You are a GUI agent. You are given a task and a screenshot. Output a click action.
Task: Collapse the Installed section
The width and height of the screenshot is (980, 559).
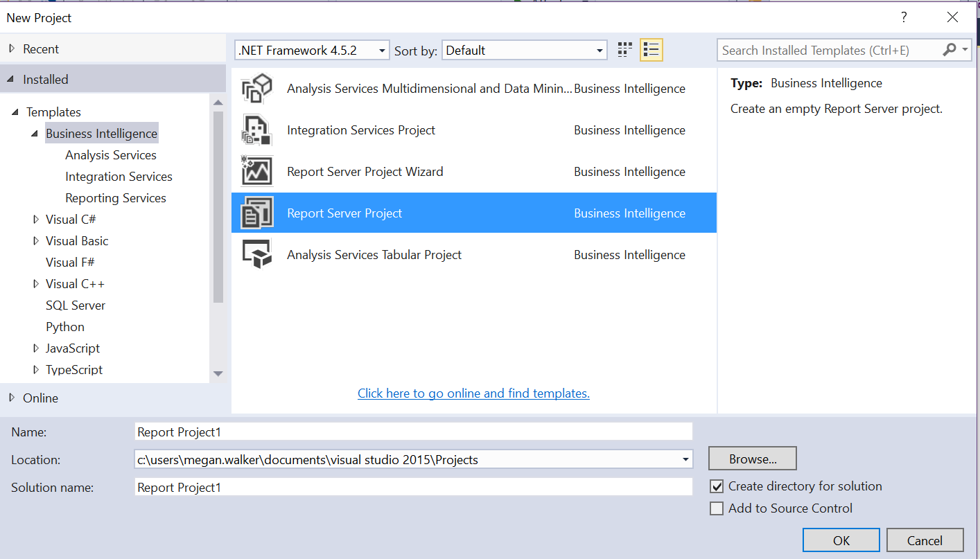(11, 80)
